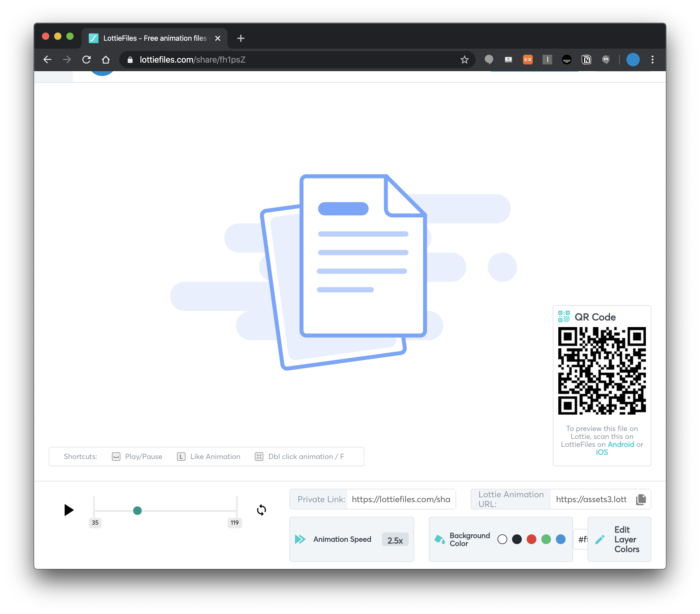Select the green background color swatch
700x614 pixels.
(x=546, y=540)
